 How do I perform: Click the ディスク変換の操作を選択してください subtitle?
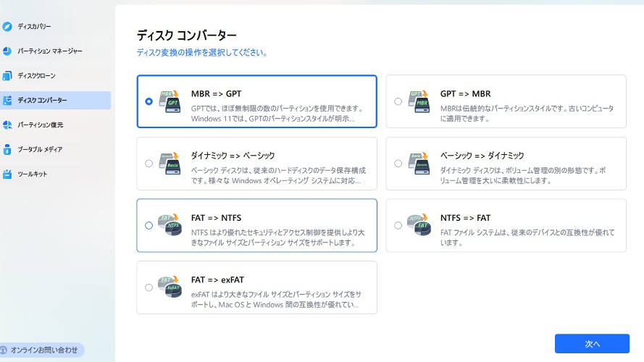point(201,53)
